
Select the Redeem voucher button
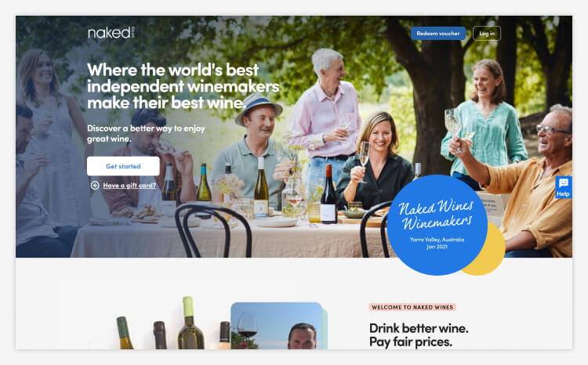pos(438,34)
